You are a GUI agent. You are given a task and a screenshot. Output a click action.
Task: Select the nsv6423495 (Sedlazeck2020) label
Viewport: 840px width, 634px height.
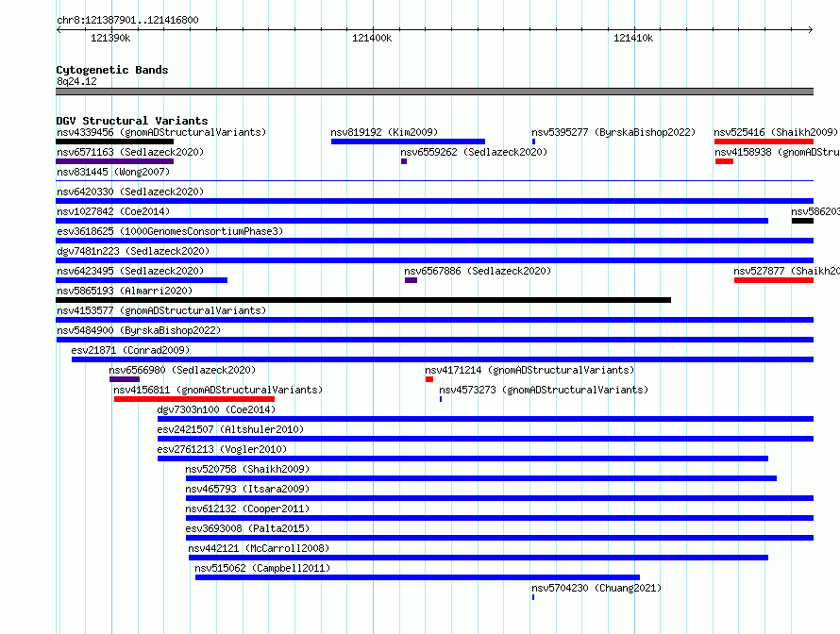click(130, 271)
